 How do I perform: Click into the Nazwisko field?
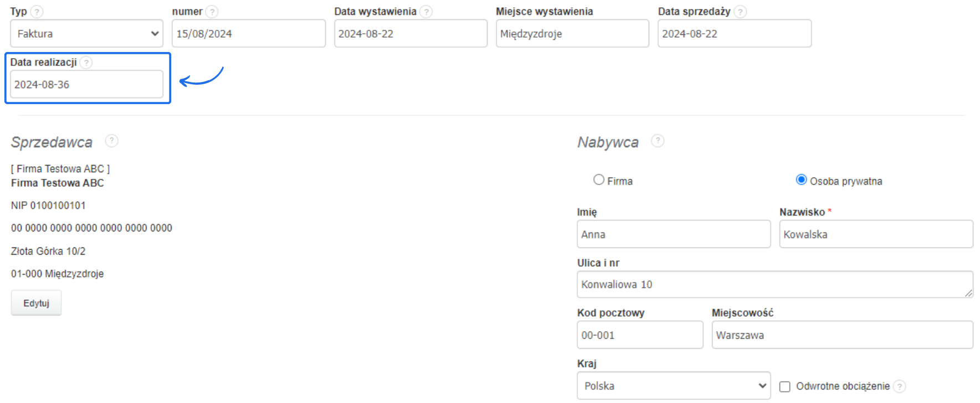[x=876, y=235]
